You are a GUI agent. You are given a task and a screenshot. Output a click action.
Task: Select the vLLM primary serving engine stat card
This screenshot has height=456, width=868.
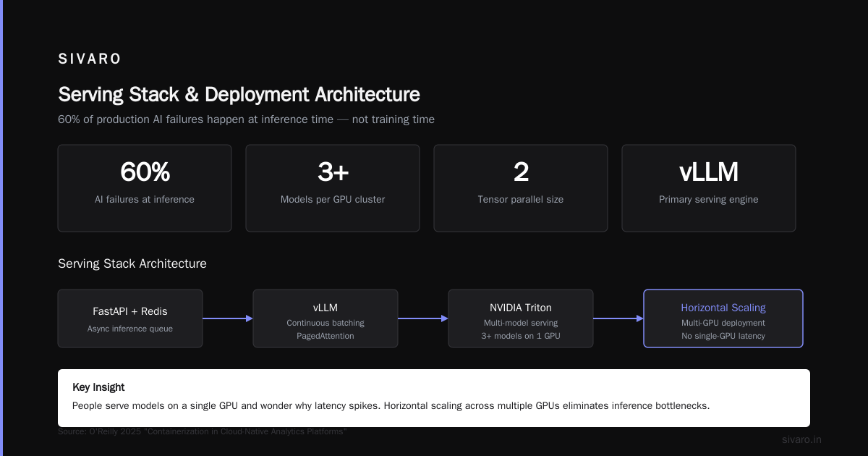[709, 188]
